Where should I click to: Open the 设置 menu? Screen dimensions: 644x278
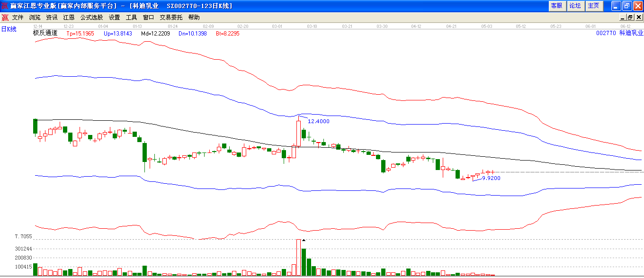point(115,18)
